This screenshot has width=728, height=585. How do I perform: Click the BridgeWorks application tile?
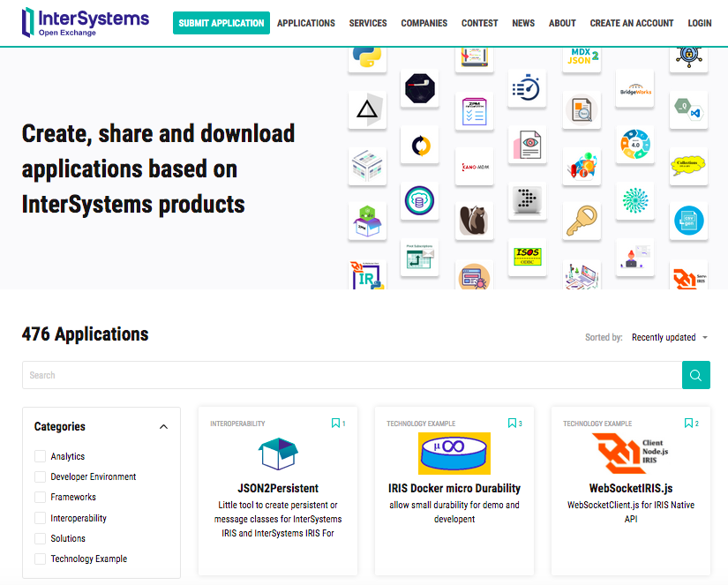[634, 88]
